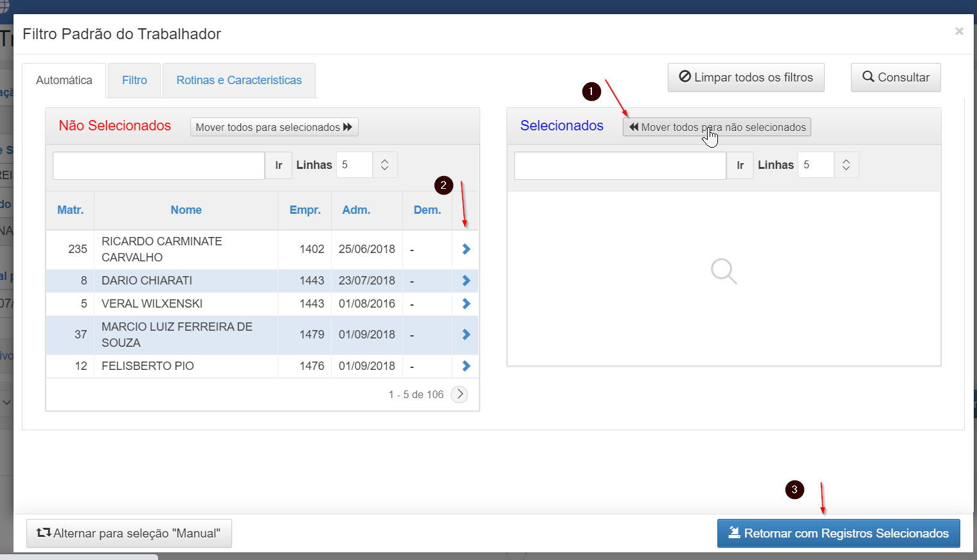Move FELISBERTO PIO to selected with arrow

pyautogui.click(x=466, y=366)
